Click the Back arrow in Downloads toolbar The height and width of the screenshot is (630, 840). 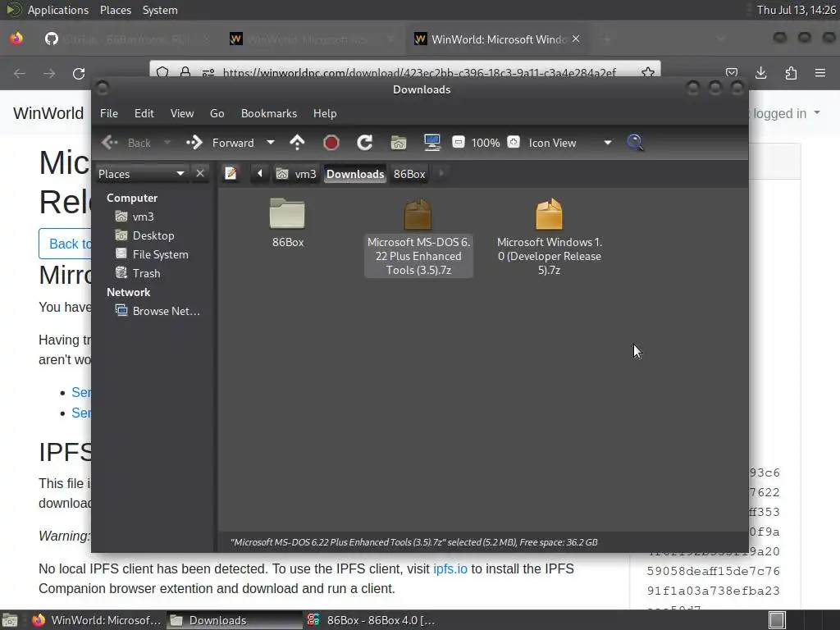(x=111, y=143)
